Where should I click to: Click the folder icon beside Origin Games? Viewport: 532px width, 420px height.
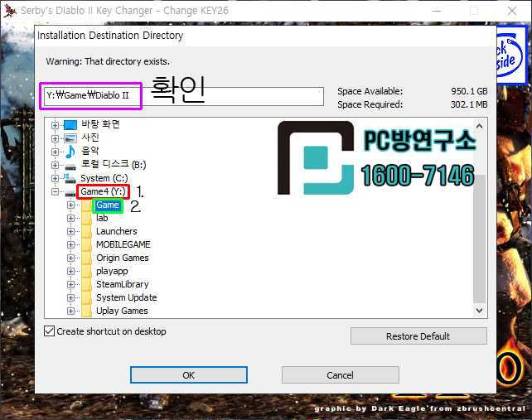[x=86, y=258]
